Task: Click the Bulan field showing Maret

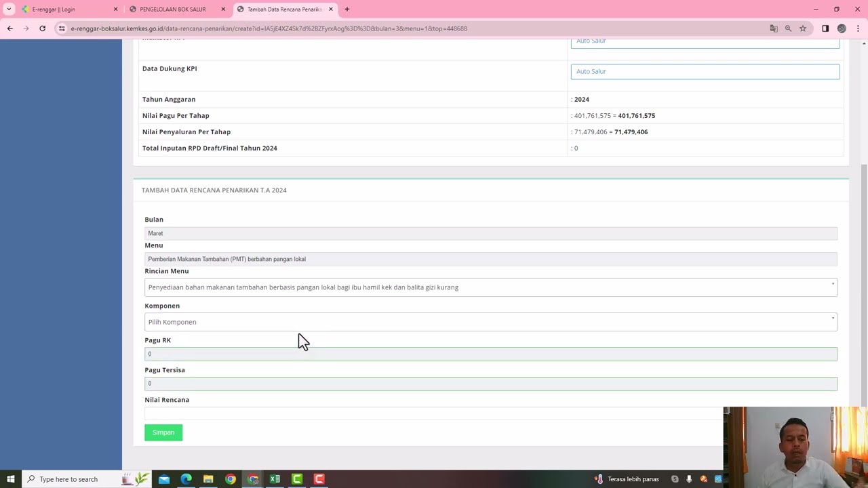Action: pyautogui.click(x=491, y=233)
